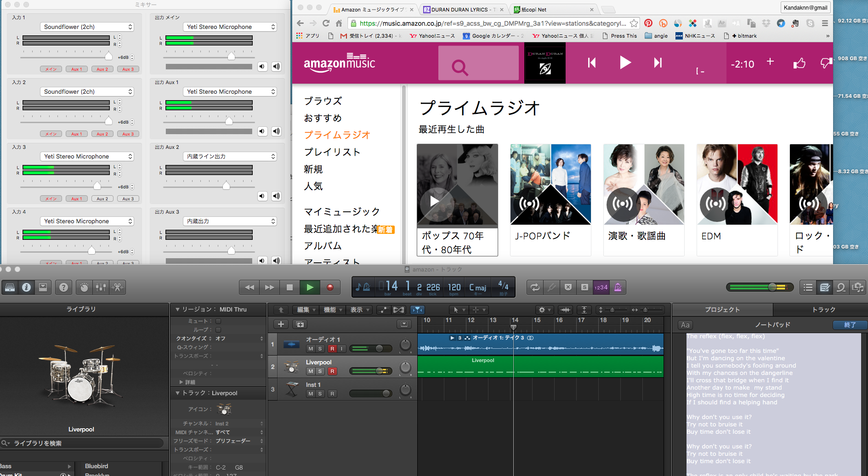
Task: Toggle the automation view button
Action: (x=383, y=310)
